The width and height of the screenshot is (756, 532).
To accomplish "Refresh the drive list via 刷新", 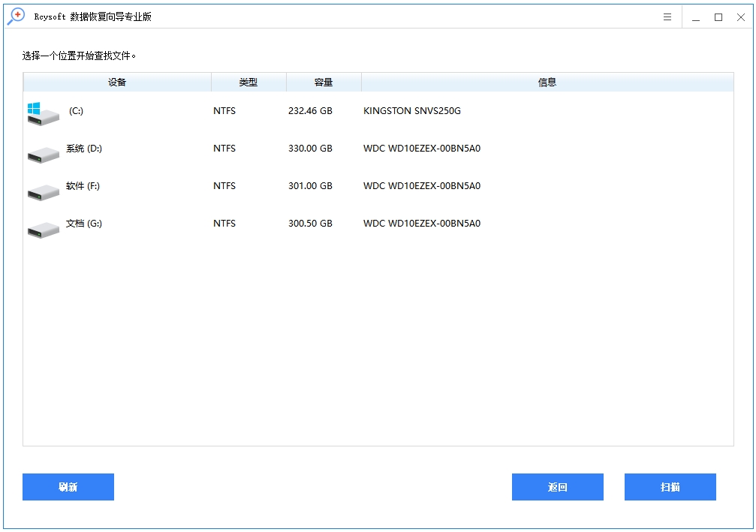I will pyautogui.click(x=68, y=487).
